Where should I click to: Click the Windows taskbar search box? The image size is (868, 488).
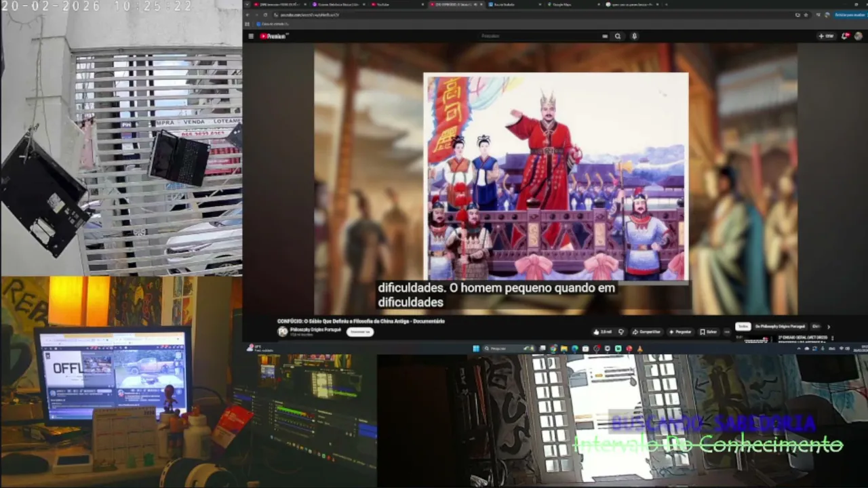tap(509, 349)
